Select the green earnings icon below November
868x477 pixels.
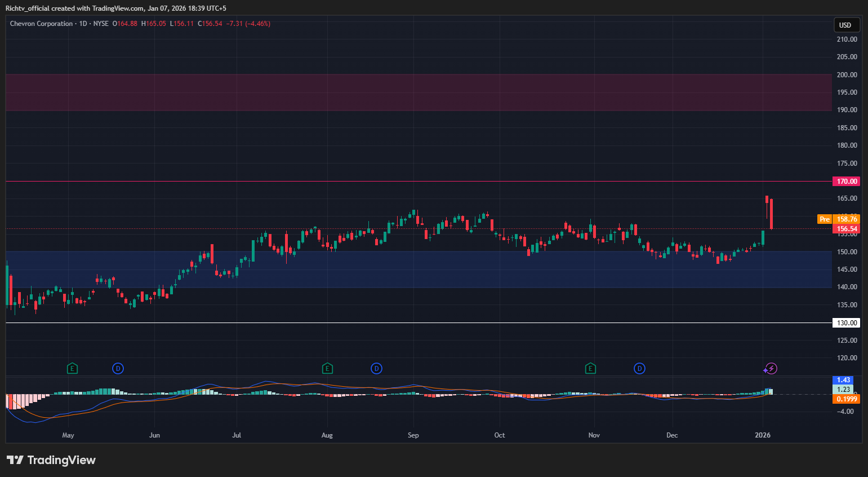pyautogui.click(x=591, y=368)
